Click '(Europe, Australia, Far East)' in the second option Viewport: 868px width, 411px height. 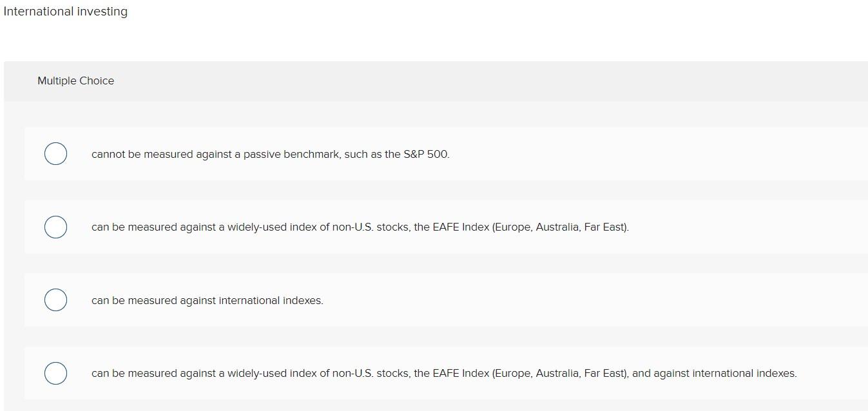point(560,227)
